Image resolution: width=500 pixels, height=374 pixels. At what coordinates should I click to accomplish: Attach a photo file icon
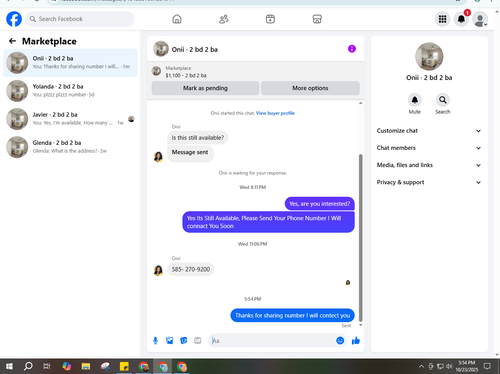point(170,341)
